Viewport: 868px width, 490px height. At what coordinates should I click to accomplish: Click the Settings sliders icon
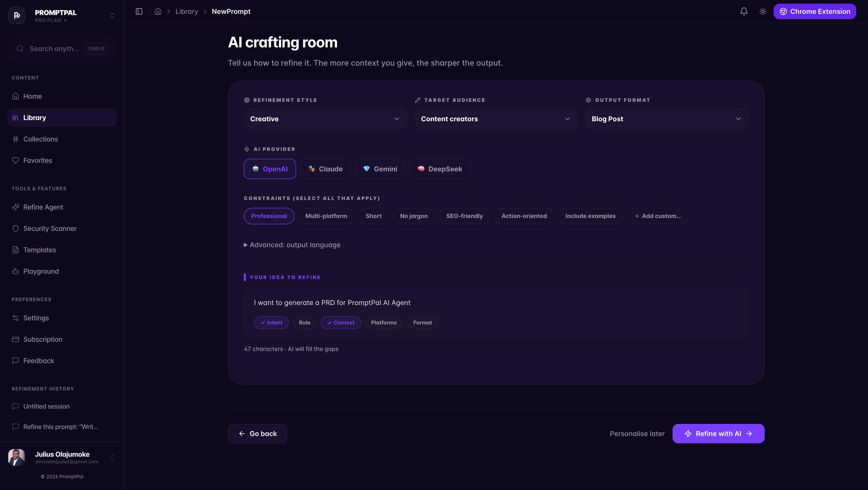click(16, 318)
